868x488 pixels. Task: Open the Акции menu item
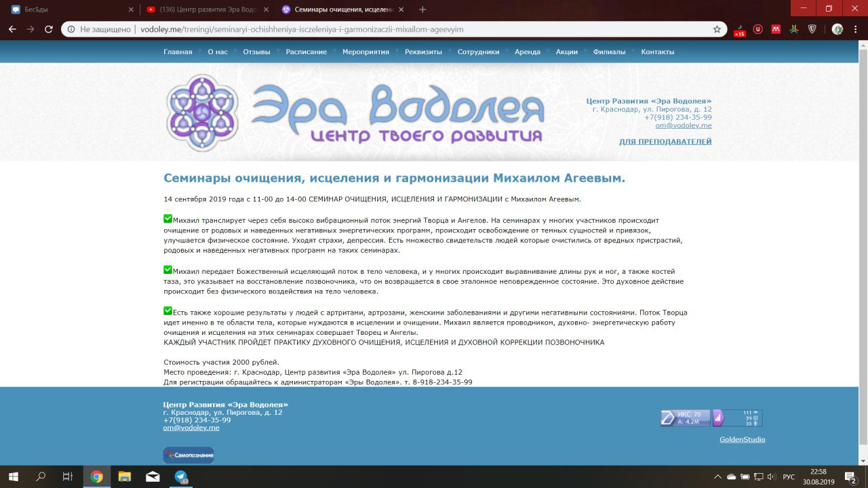[x=567, y=52]
